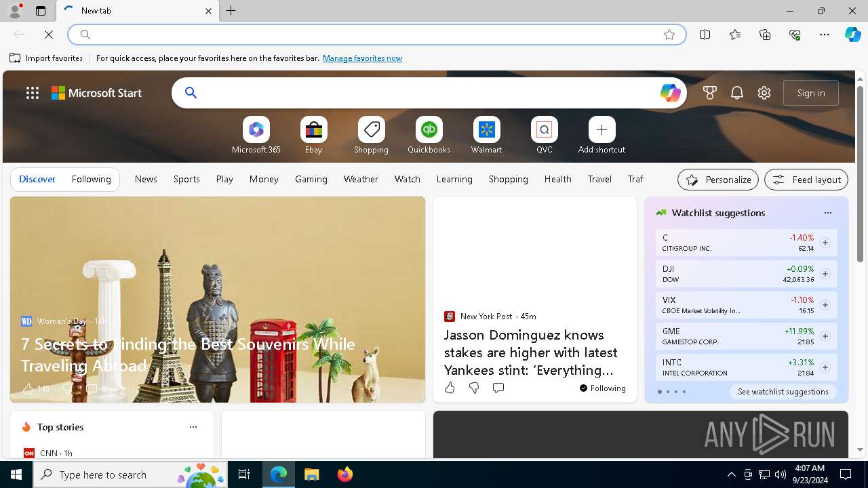The image size is (868, 488).
Task: Open Watchlist suggestions more options
Action: [x=827, y=213]
